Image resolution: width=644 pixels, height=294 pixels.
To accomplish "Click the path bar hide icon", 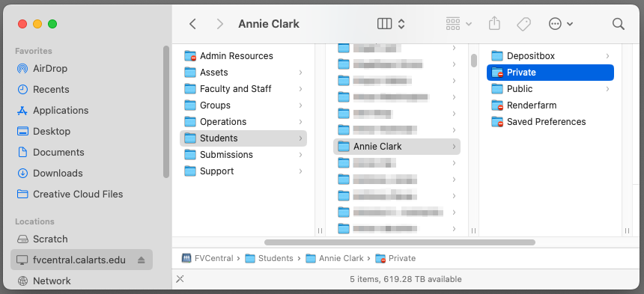I will [x=180, y=279].
